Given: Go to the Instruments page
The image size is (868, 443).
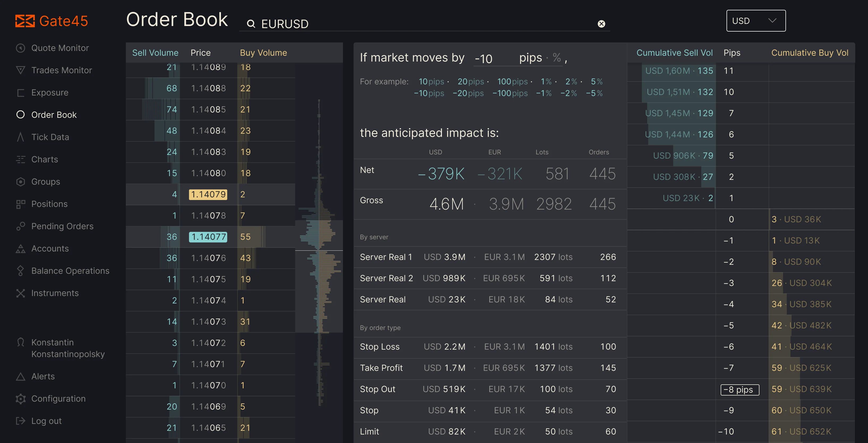Looking at the screenshot, I should point(55,293).
